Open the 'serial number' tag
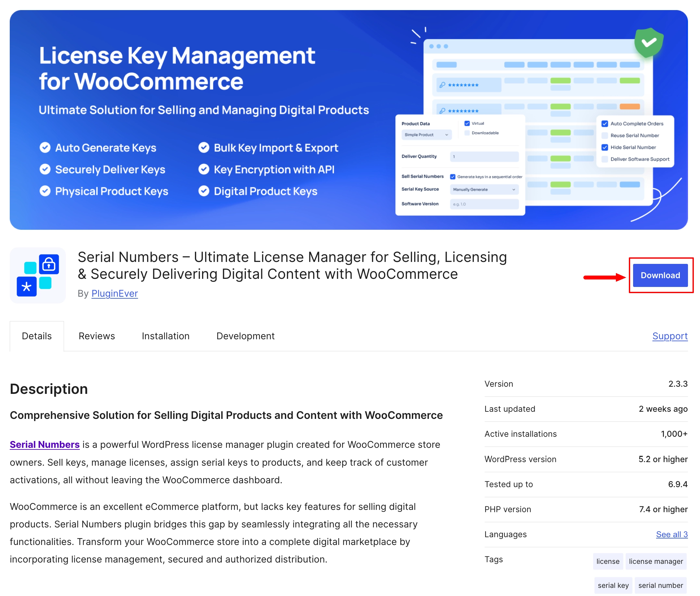The image size is (700, 596). coord(660,585)
